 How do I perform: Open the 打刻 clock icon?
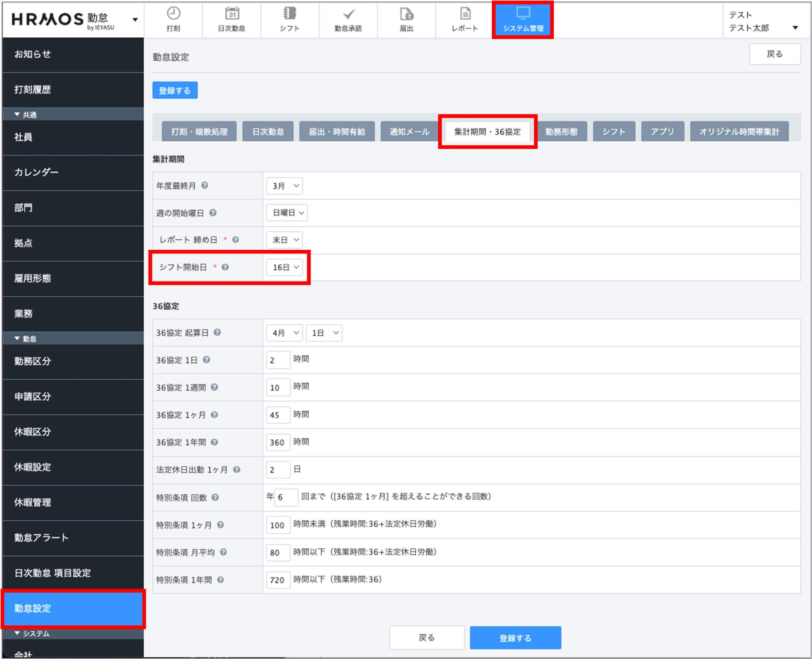(174, 14)
